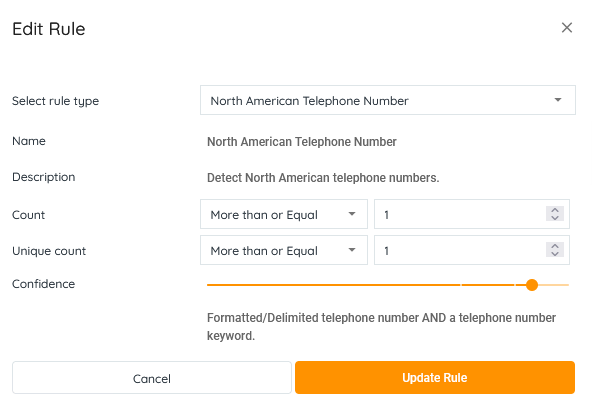Open the Count comparison operator dropdown
Viewport: 592px width, 406px height.
pyautogui.click(x=284, y=214)
